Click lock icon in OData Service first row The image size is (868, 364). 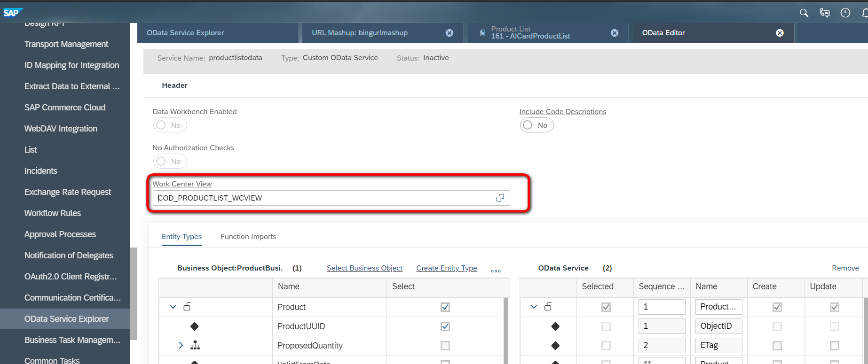pyautogui.click(x=548, y=306)
